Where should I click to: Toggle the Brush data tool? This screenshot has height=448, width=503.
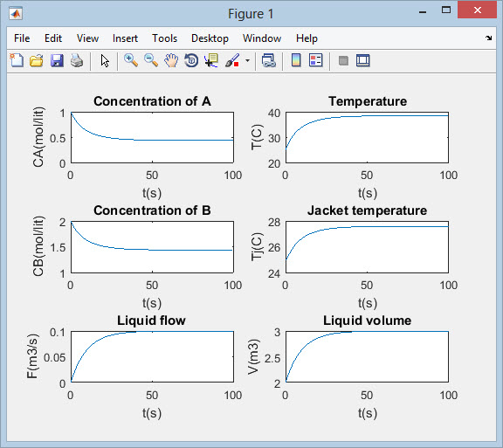coord(232,60)
